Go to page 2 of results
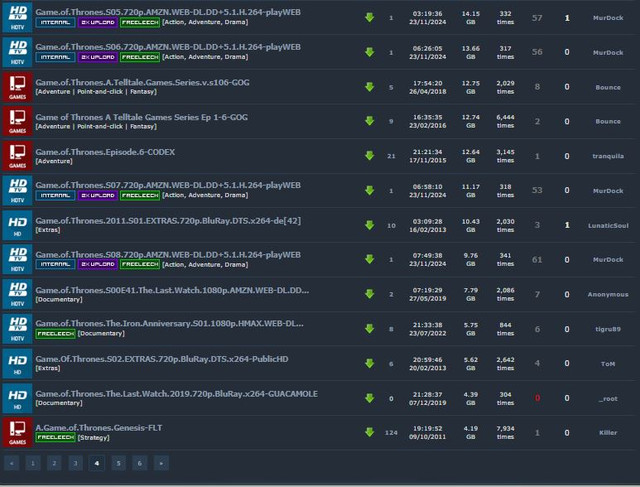The width and height of the screenshot is (640, 487). [54, 463]
